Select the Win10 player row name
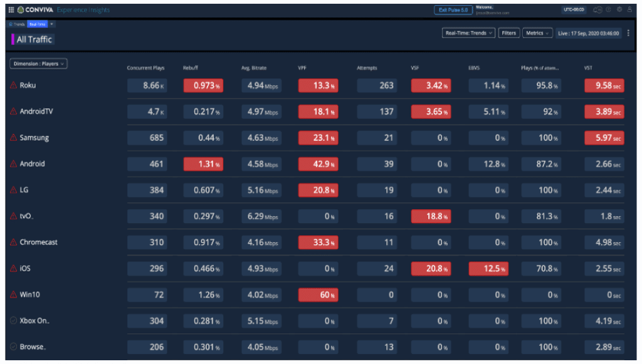This screenshot has width=642, height=364. tap(30, 294)
